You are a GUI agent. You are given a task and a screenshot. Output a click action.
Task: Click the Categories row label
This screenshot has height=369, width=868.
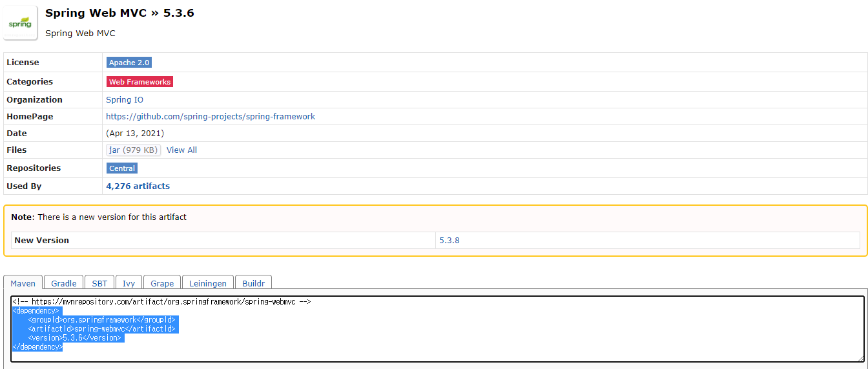coord(30,82)
